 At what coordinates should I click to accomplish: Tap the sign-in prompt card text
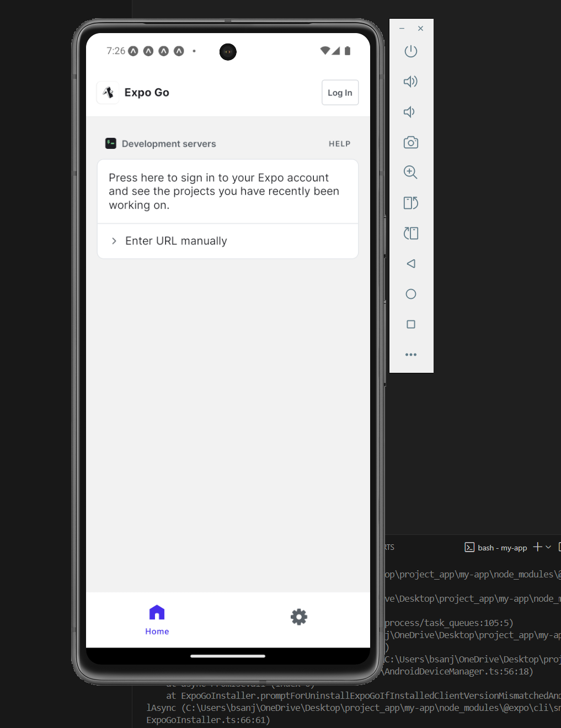(x=224, y=191)
